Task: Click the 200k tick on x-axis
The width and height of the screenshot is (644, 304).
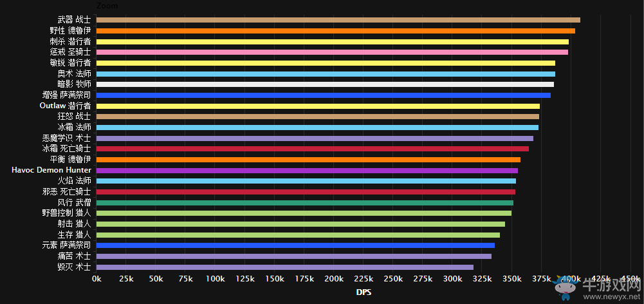Action: [333, 278]
